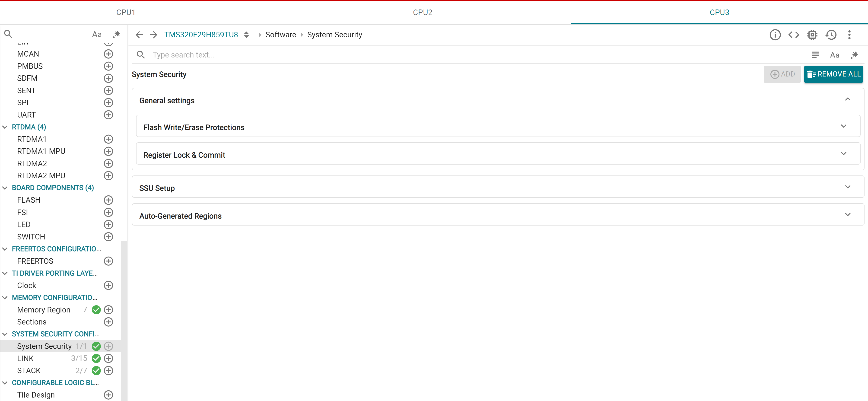Click the back navigation arrow
Image resolution: width=868 pixels, height=401 pixels.
139,34
